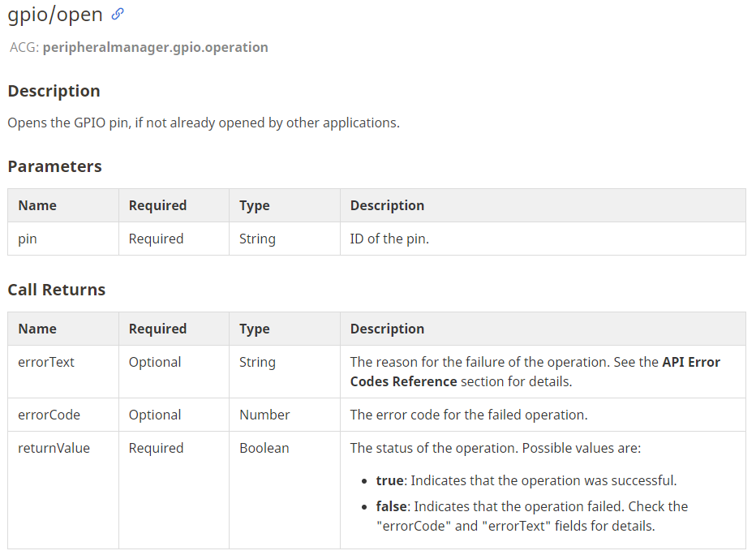Viewport: 756px width, 555px height.
Task: Click the Required header in Parameters table
Action: (x=157, y=205)
